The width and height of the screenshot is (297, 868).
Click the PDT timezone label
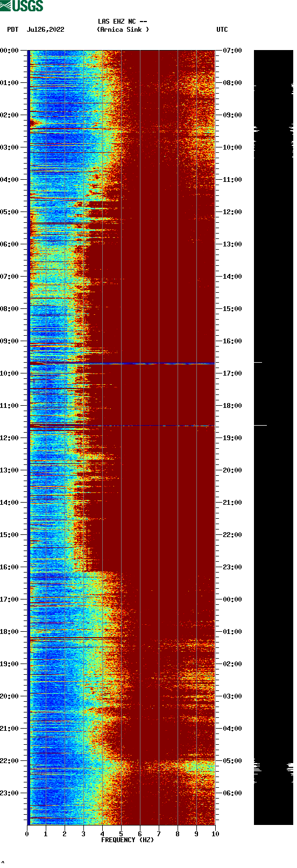pos(13,30)
